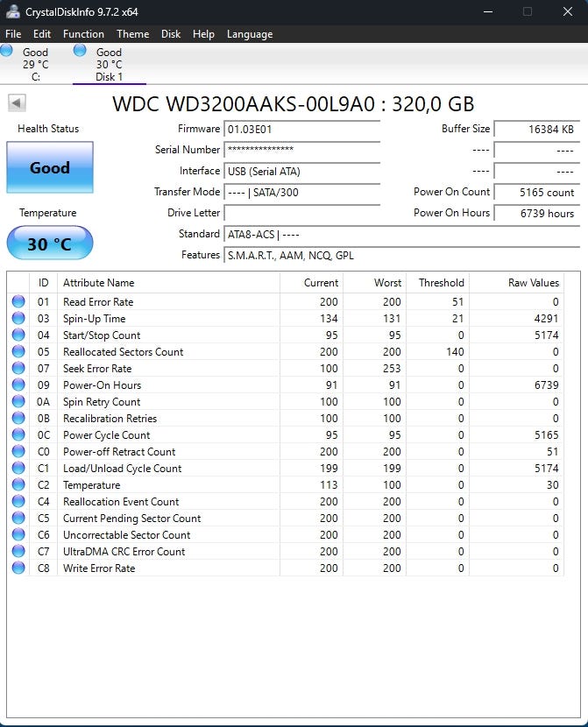Open the Disk menu
The image size is (588, 727).
[171, 34]
